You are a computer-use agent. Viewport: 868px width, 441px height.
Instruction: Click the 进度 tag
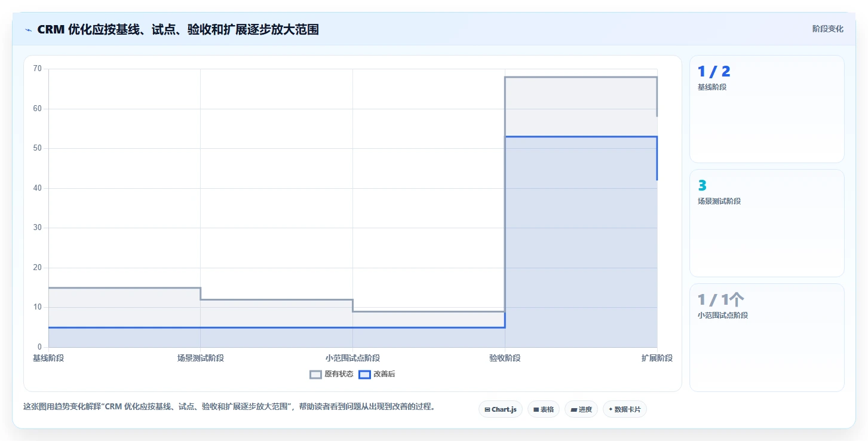click(581, 409)
